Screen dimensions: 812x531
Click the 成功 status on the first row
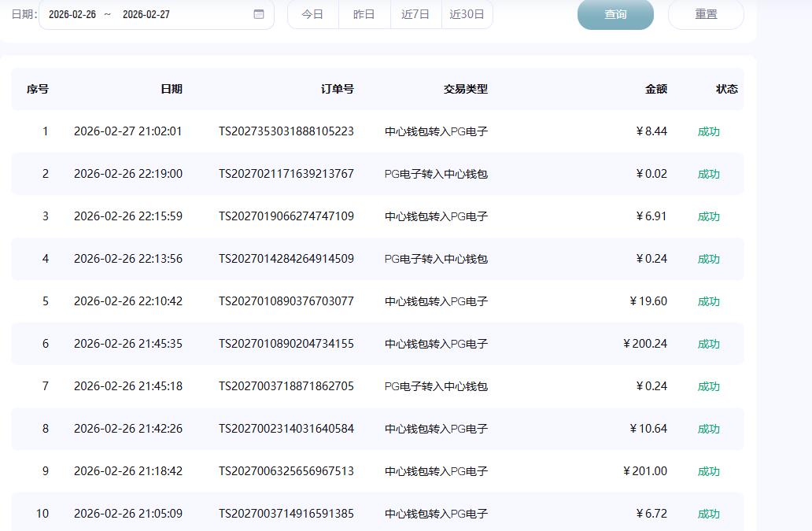(x=709, y=131)
